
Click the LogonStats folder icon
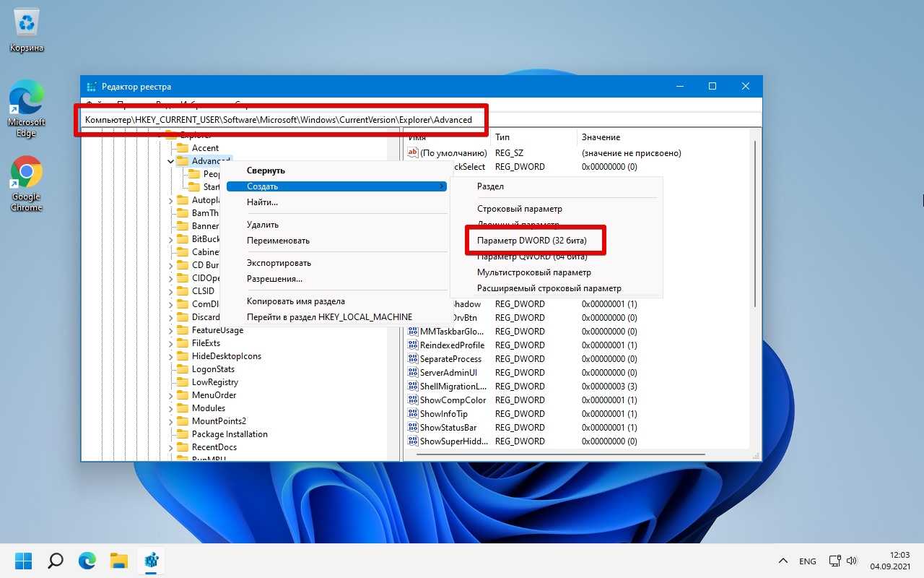click(x=183, y=369)
